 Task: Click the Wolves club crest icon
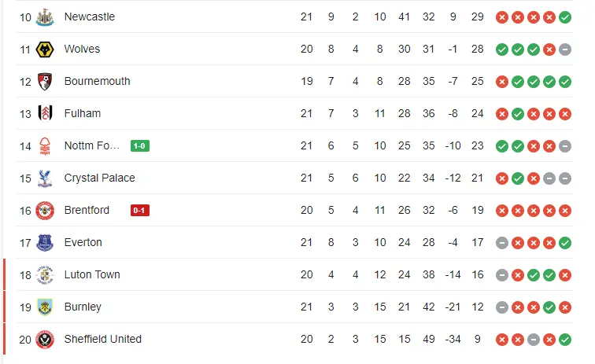coord(44,49)
